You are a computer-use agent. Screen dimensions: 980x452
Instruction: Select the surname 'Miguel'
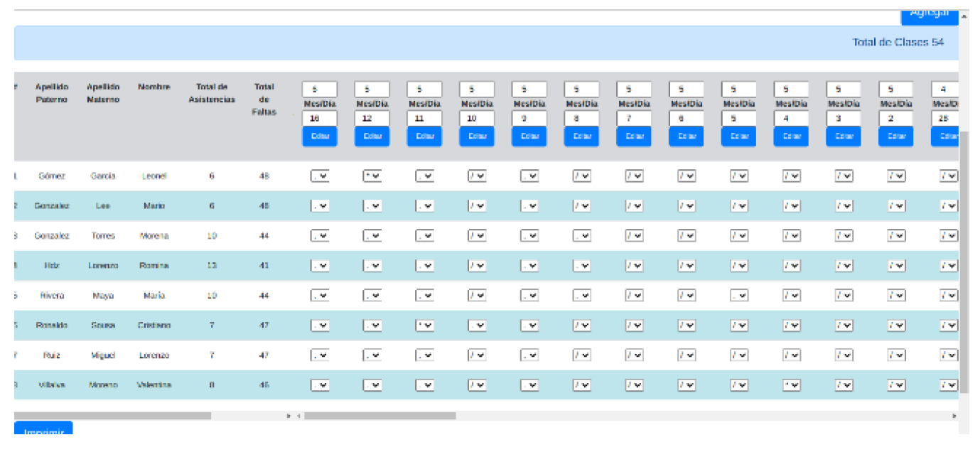click(x=103, y=355)
